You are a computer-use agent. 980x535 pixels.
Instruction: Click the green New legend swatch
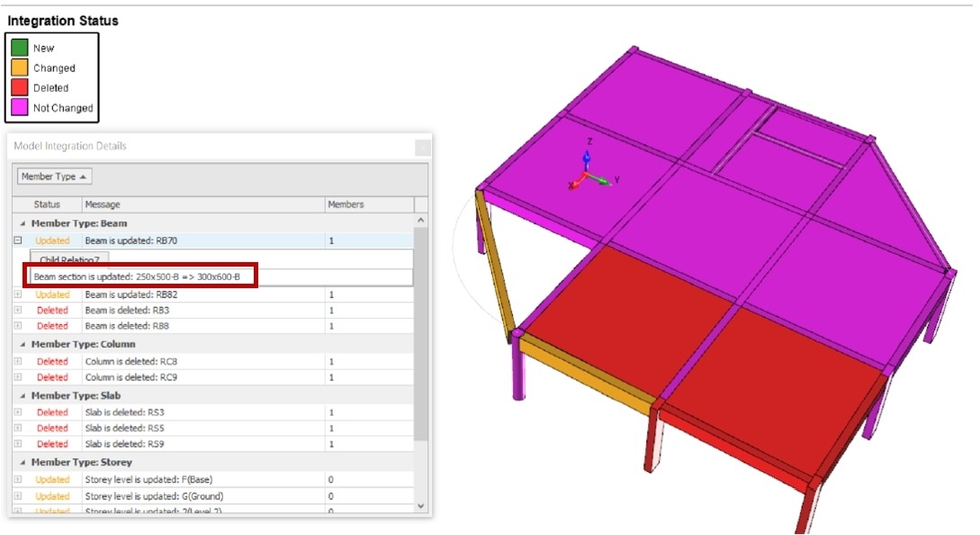click(x=20, y=48)
